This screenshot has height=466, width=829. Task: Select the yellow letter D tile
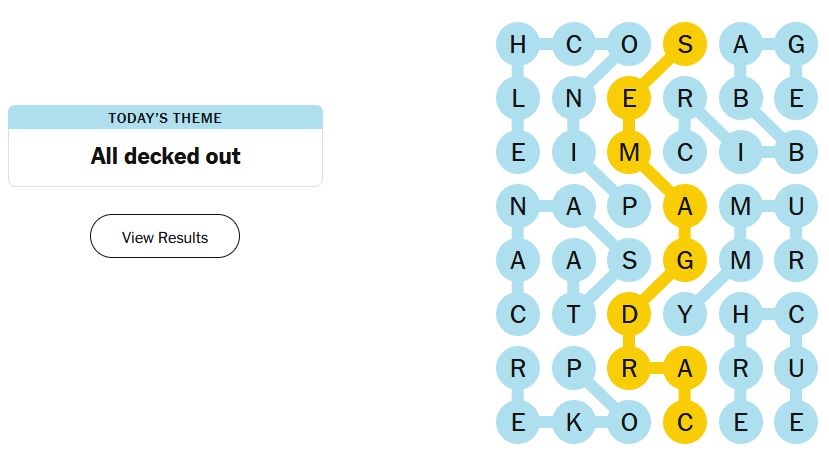coord(629,314)
